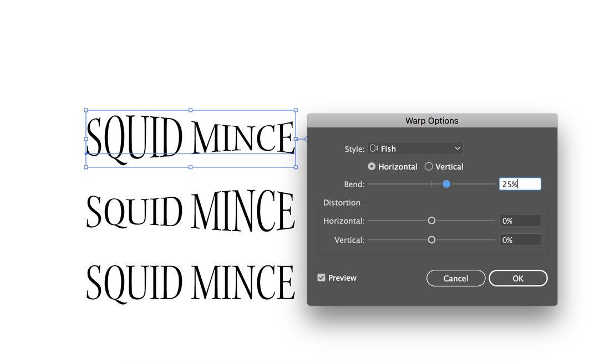610x364 pixels.
Task: Confirm warp with the OK button
Action: [x=518, y=278]
